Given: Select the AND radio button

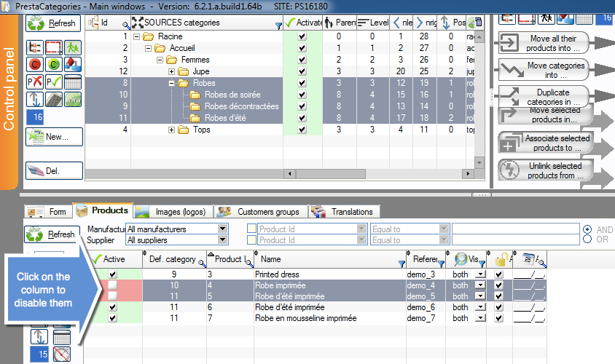Looking at the screenshot, I should 587,229.
